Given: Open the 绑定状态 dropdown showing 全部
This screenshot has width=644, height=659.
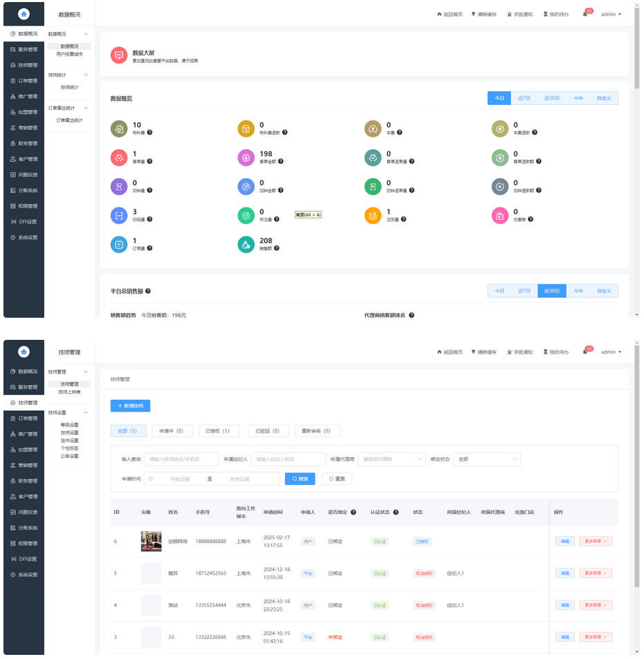Looking at the screenshot, I should click(x=487, y=459).
